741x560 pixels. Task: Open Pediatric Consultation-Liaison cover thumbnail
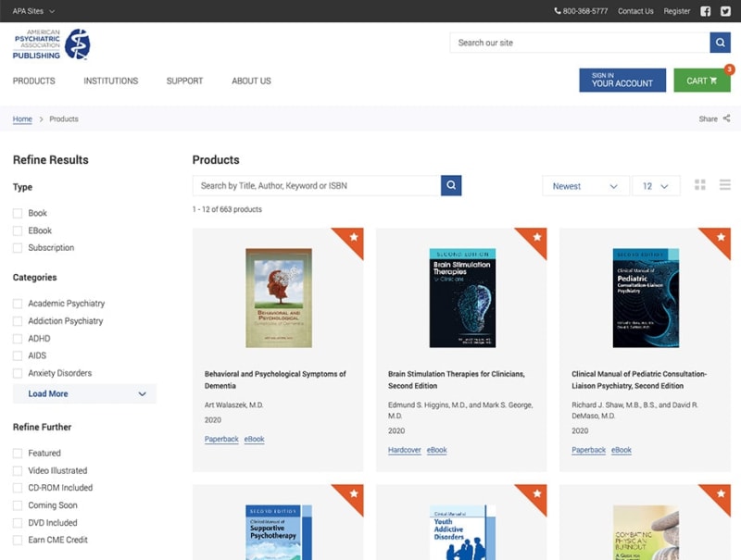tap(646, 298)
